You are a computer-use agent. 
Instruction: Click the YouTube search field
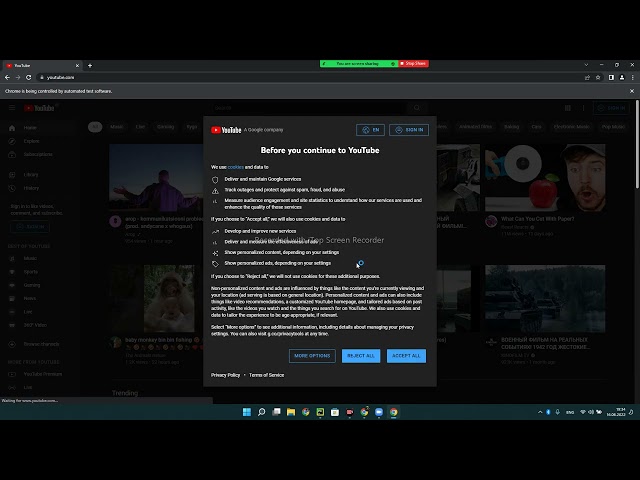309,108
